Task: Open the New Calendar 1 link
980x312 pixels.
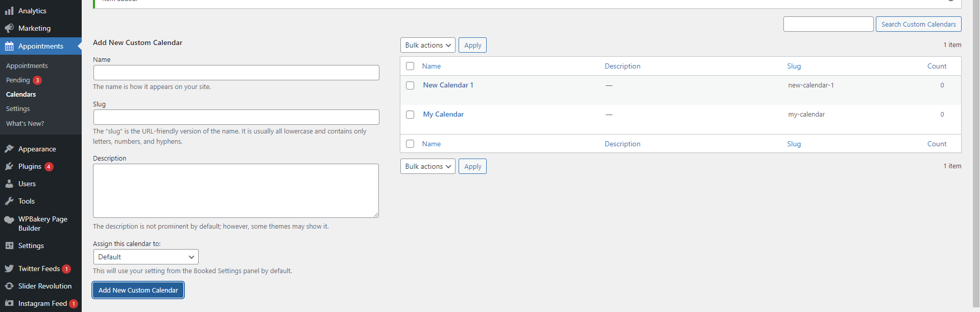Action: click(448, 85)
